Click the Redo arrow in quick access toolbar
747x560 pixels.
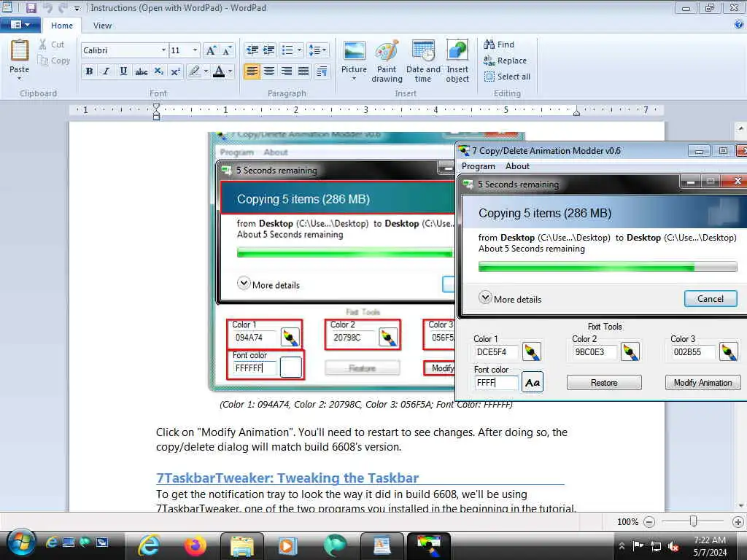coord(63,7)
